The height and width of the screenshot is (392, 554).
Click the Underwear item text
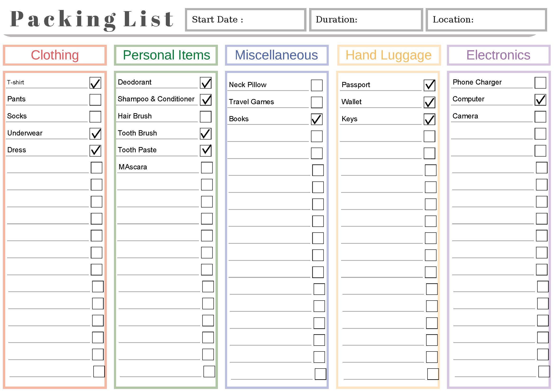[x=25, y=133]
